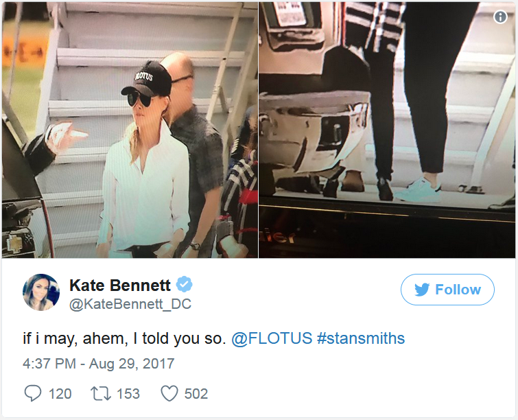Open Kate Bennett's profile picture
The height and width of the screenshot is (420, 518).
pos(41,292)
